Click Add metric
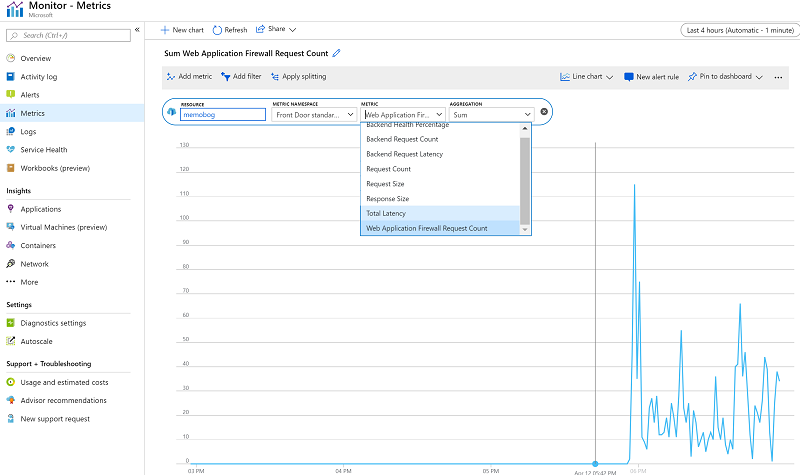 tap(189, 77)
